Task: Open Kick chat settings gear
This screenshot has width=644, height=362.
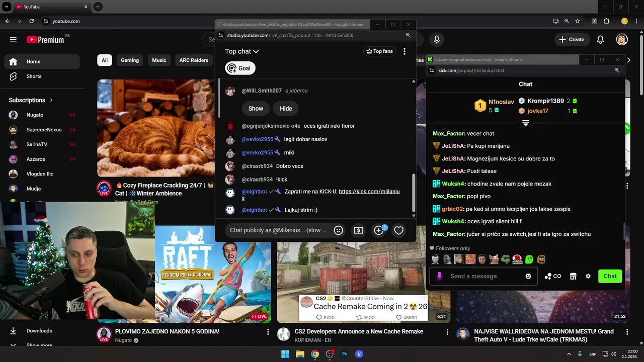Action: click(588, 276)
